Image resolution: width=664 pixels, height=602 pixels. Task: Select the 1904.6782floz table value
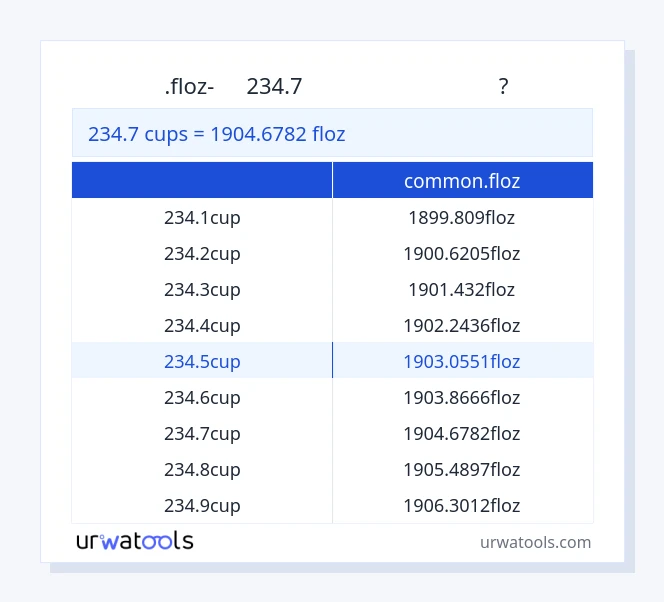(462, 433)
